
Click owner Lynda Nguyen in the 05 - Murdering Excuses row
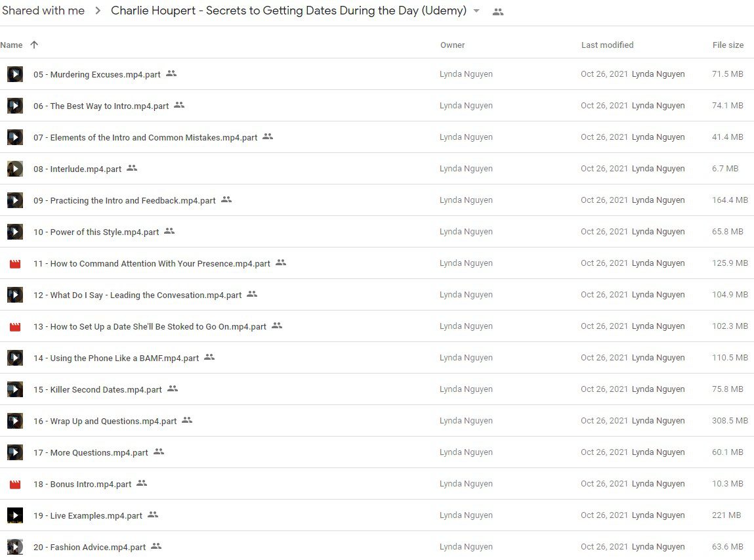coord(466,74)
